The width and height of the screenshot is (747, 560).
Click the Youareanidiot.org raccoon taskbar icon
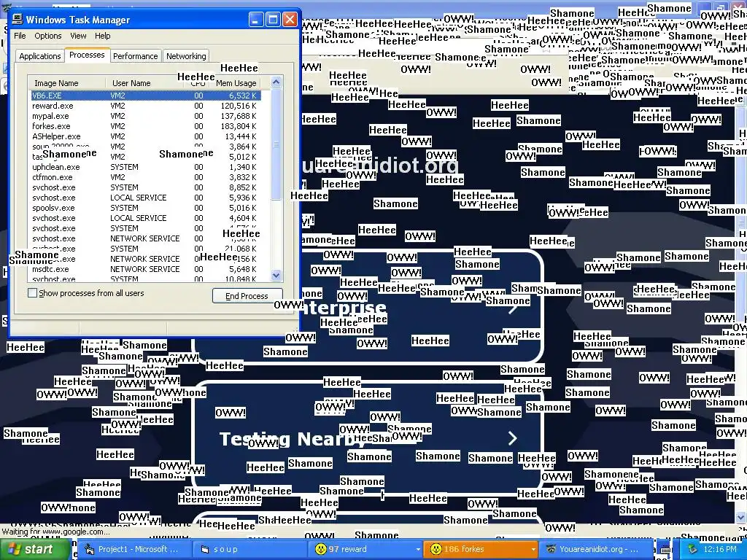click(x=551, y=549)
